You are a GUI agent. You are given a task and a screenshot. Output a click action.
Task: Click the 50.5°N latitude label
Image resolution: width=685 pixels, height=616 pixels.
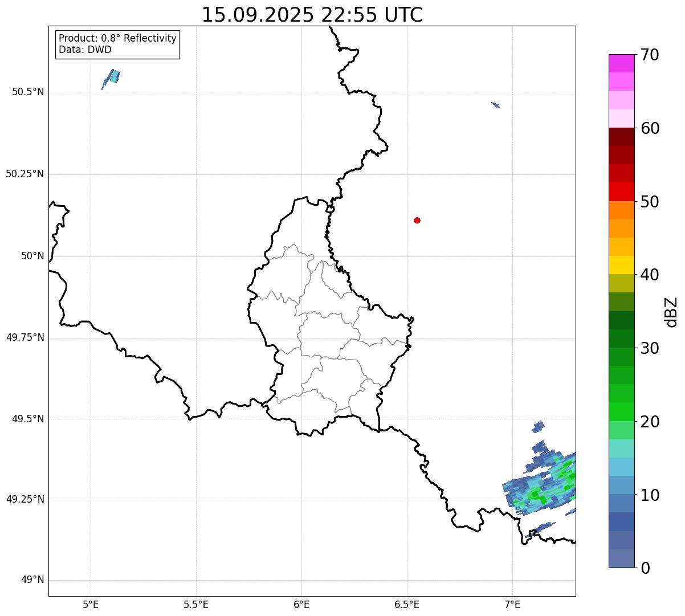28,92
